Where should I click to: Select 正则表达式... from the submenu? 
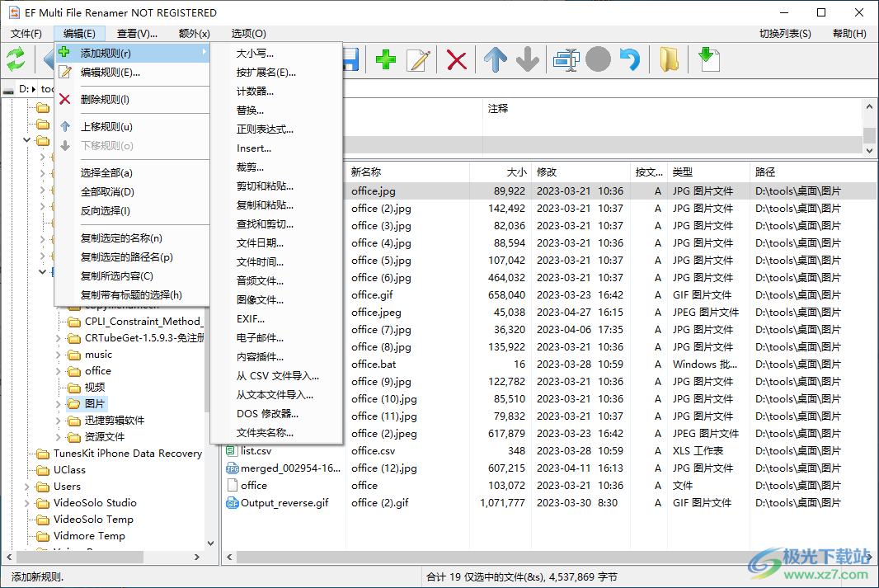coord(276,129)
